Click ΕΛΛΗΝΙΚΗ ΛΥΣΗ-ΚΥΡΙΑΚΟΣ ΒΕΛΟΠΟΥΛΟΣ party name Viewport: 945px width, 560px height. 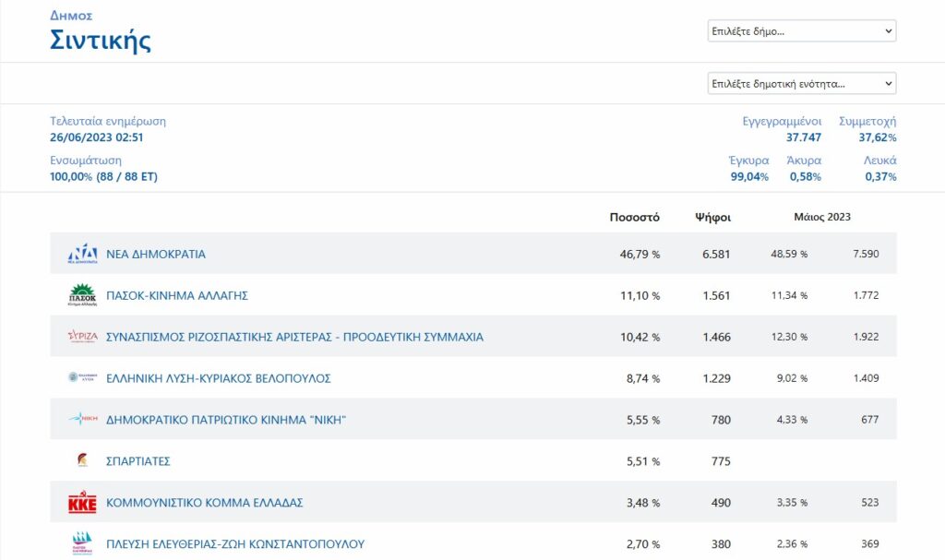coord(219,378)
